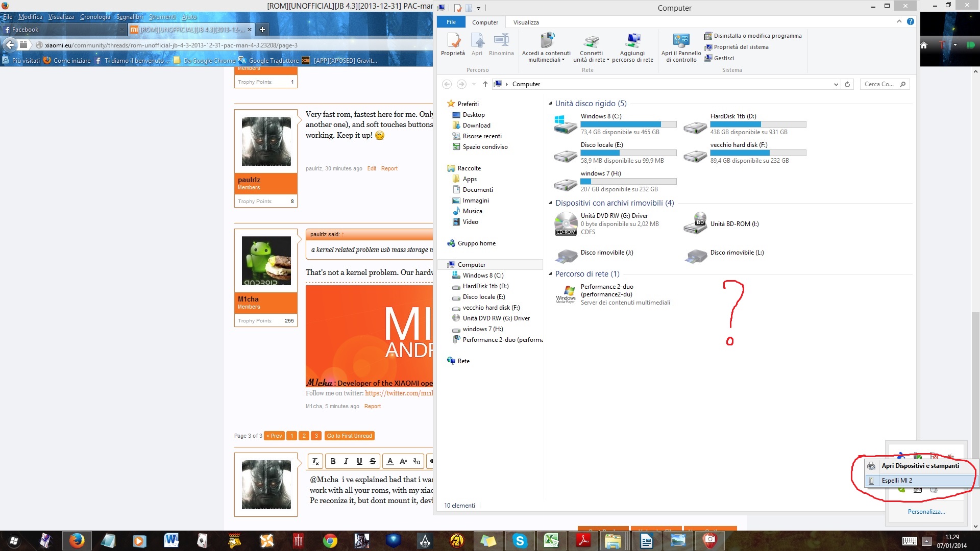Open a new Firefox tab
The width and height of the screenshot is (980, 551).
[262, 30]
